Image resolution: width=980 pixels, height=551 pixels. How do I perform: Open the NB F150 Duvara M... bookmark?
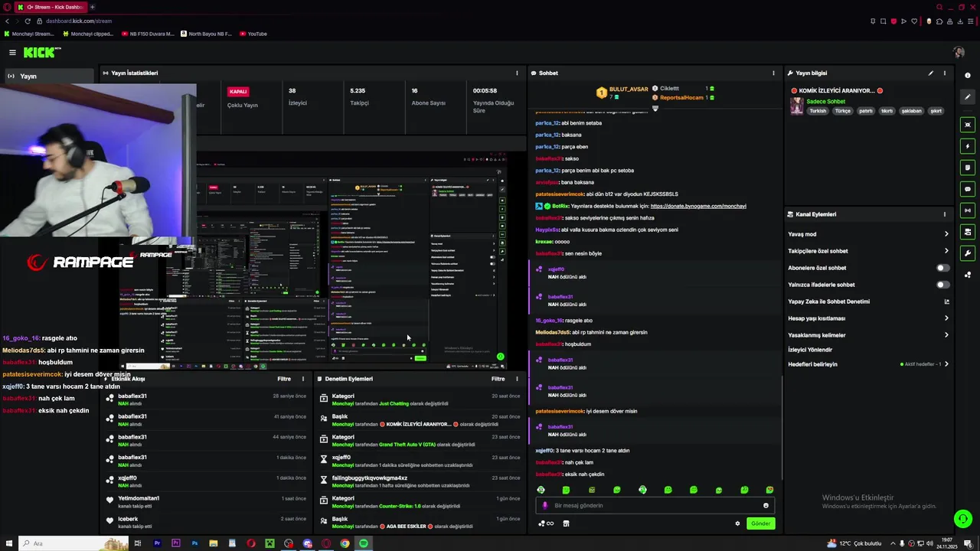(x=148, y=34)
